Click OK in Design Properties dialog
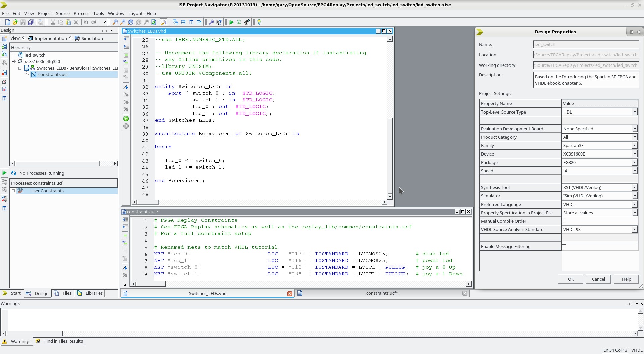 pyautogui.click(x=571, y=279)
